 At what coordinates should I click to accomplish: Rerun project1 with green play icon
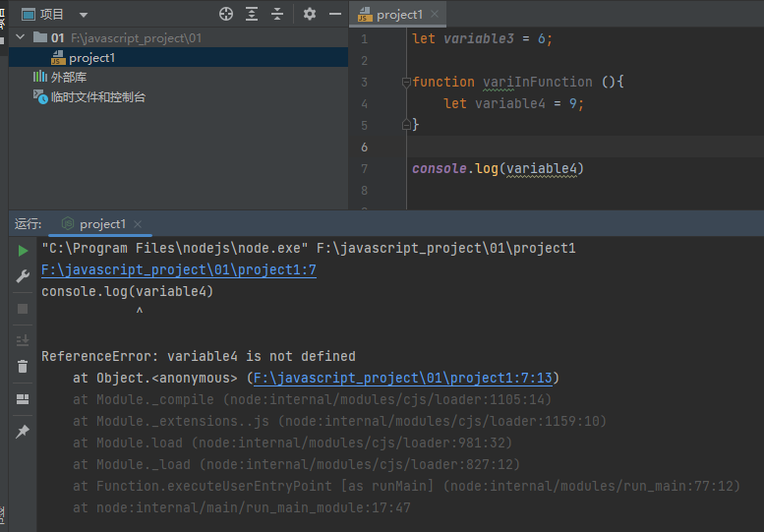tap(23, 251)
